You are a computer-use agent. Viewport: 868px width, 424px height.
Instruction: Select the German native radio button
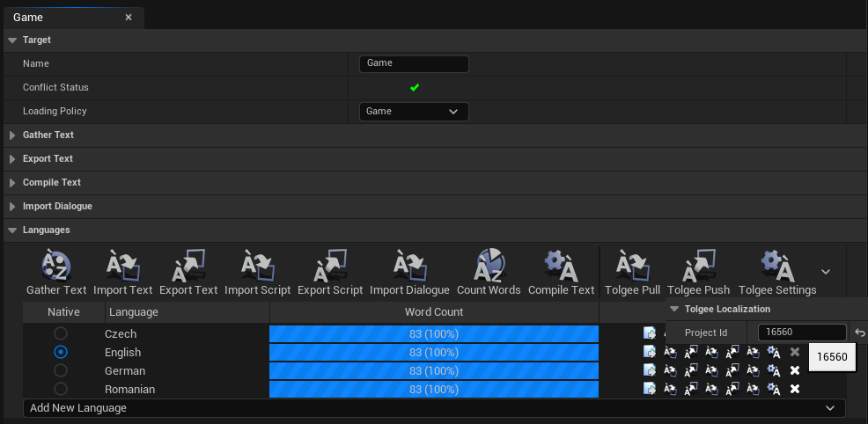(61, 370)
